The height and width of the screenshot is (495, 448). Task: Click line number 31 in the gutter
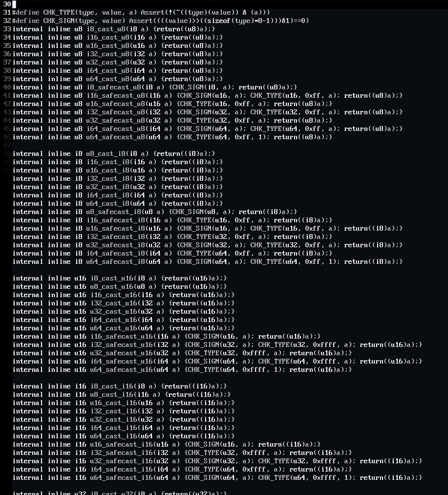click(6, 12)
